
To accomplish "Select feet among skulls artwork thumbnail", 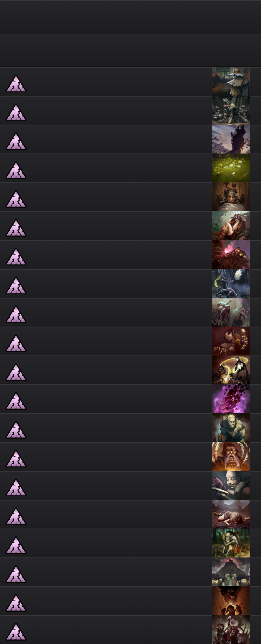I will coord(231,110).
